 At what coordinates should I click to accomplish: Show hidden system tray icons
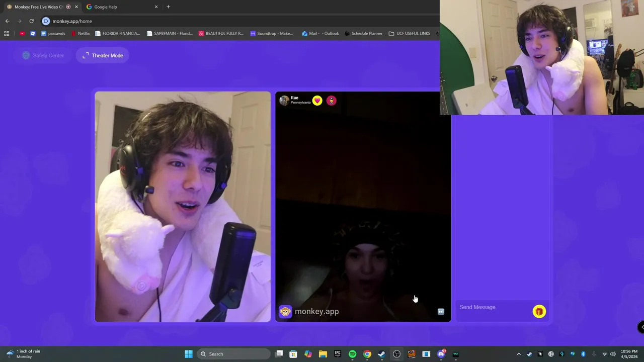click(519, 354)
